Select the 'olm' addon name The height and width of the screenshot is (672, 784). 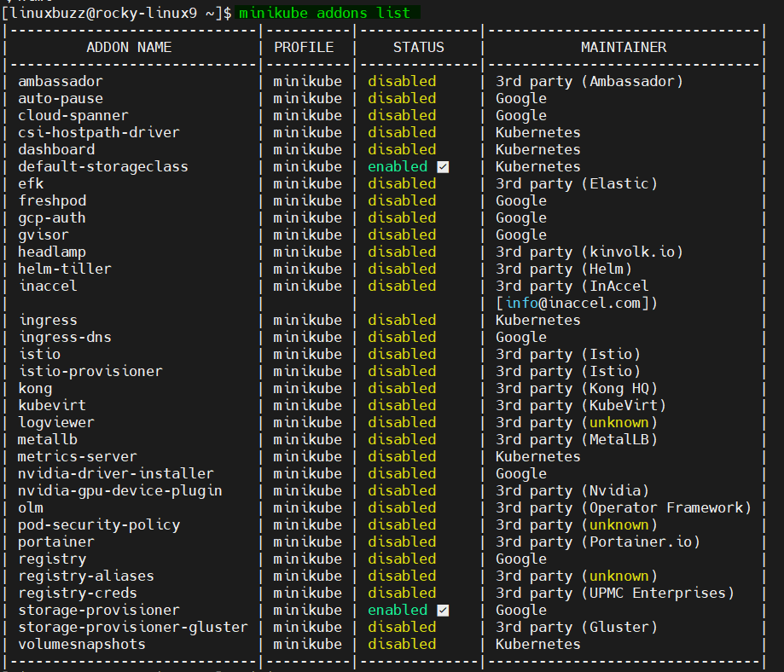[31, 507]
